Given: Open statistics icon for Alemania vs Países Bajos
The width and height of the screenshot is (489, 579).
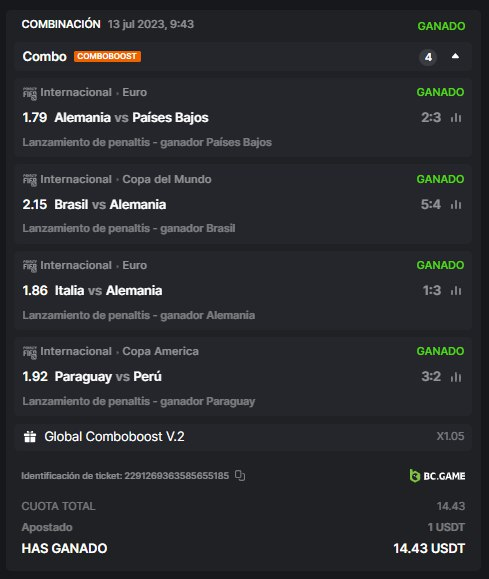Looking at the screenshot, I should tap(456, 118).
